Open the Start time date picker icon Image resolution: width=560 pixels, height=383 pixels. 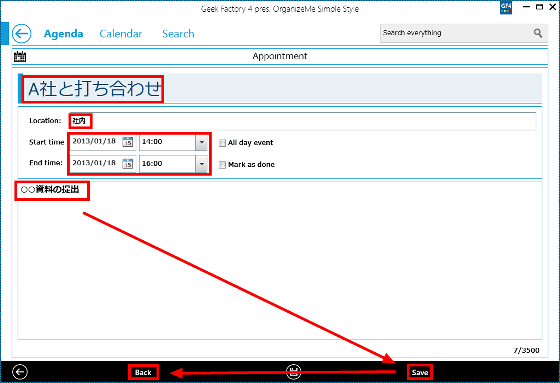(128, 142)
